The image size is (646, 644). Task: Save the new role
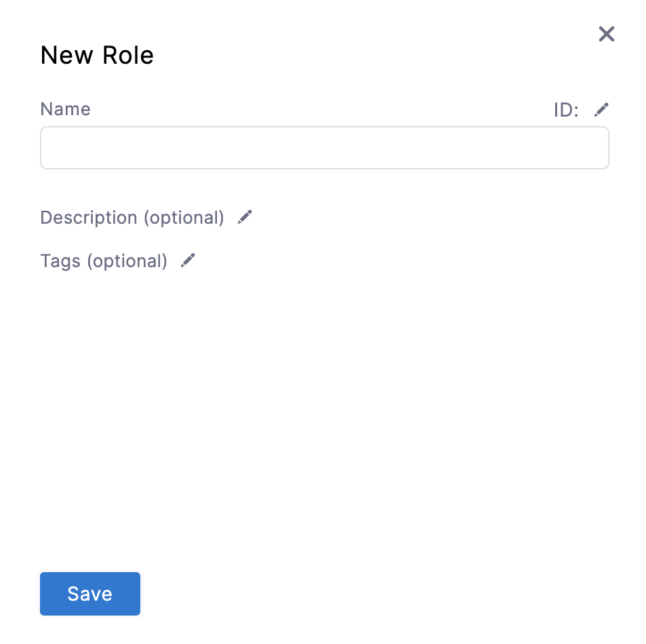(90, 594)
